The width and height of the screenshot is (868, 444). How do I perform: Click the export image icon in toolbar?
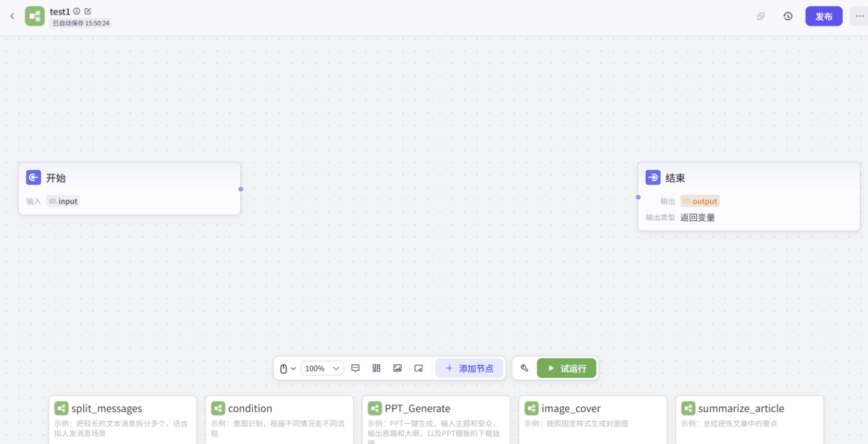coord(398,368)
